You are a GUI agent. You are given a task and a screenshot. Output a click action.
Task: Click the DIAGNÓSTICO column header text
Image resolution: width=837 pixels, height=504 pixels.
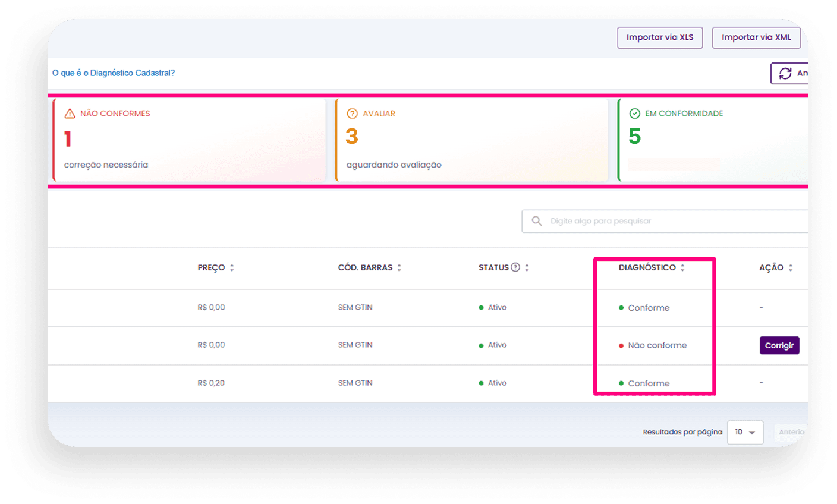click(x=647, y=268)
